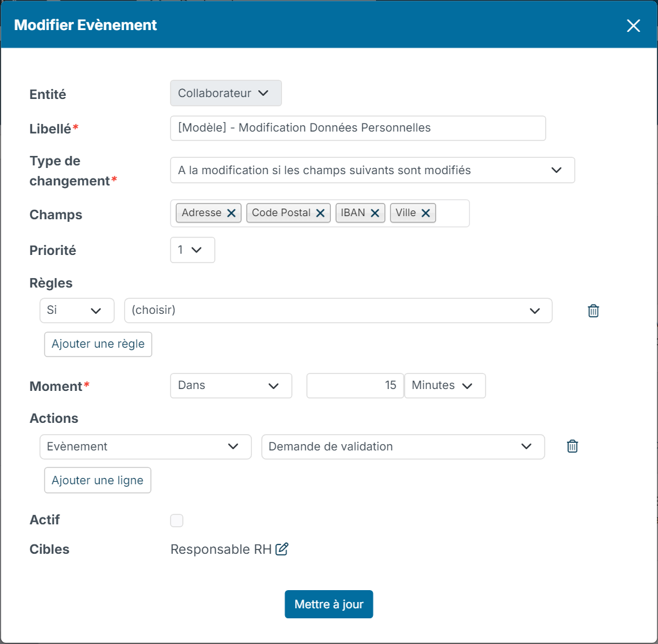
Task: Open the Demande de validation dropdown
Action: (403, 447)
